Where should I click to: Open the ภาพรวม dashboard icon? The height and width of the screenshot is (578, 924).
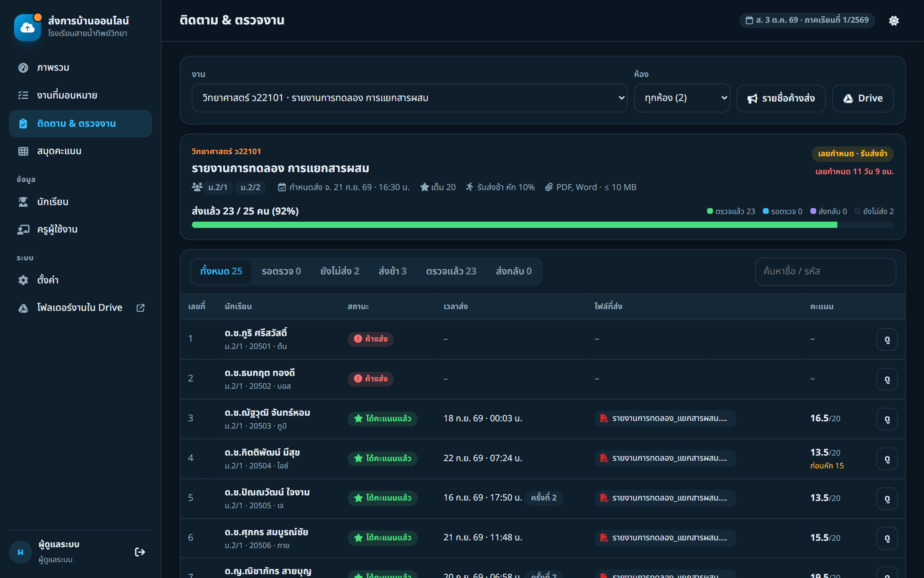(x=23, y=68)
